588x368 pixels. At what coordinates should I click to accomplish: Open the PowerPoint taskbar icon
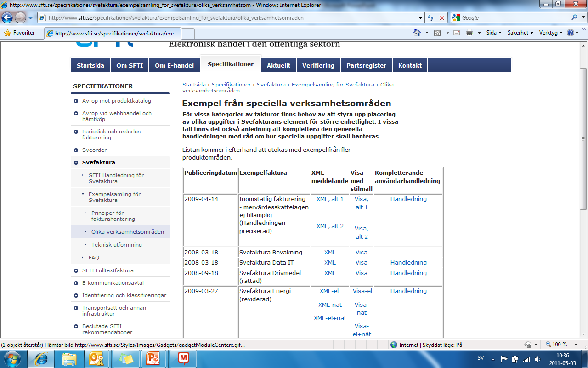point(153,358)
